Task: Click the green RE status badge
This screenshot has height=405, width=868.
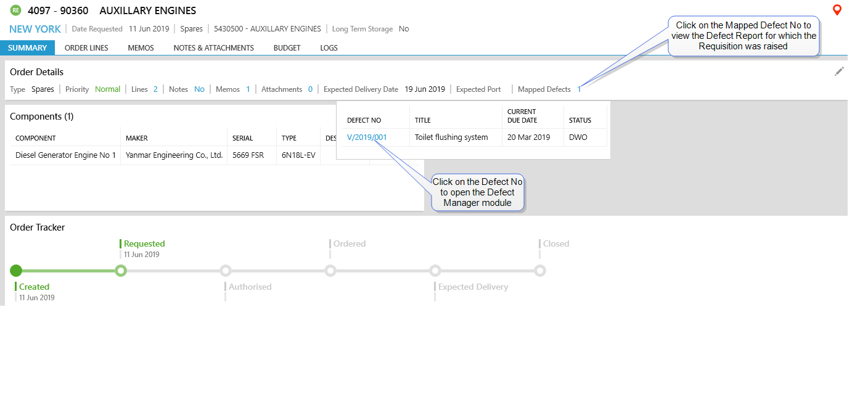Action: tap(15, 10)
